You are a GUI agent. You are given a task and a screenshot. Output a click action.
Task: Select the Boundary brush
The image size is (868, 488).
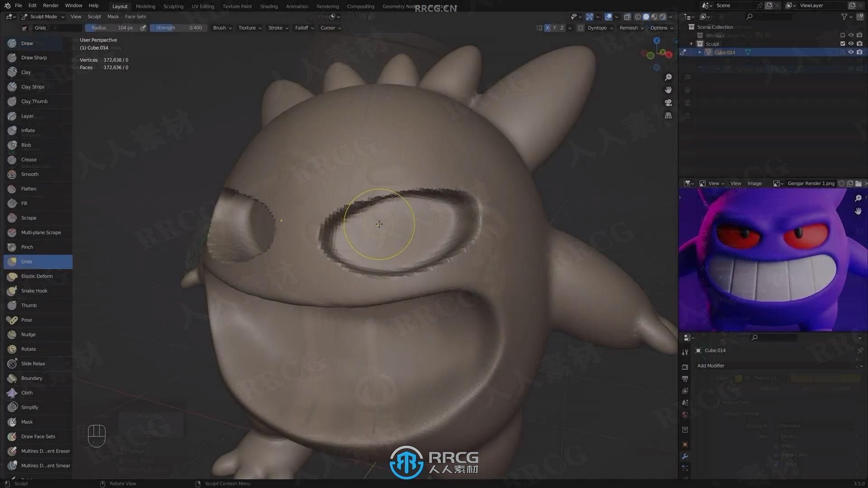(x=38, y=378)
